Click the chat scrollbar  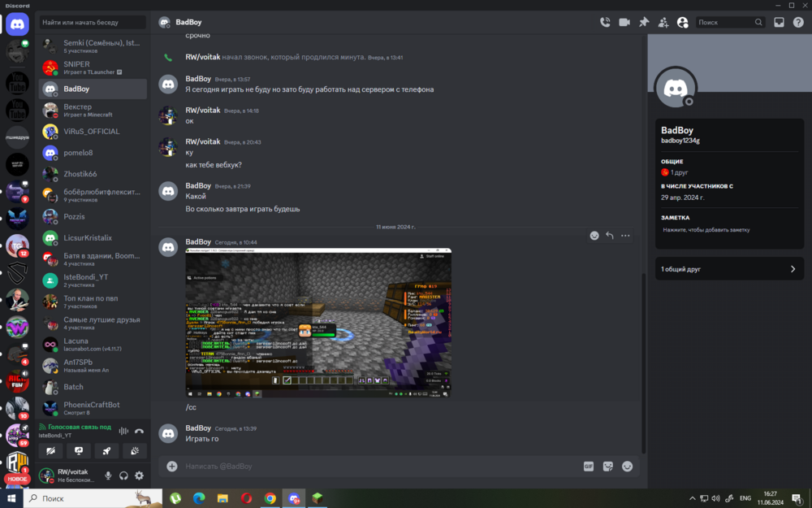coord(644,363)
